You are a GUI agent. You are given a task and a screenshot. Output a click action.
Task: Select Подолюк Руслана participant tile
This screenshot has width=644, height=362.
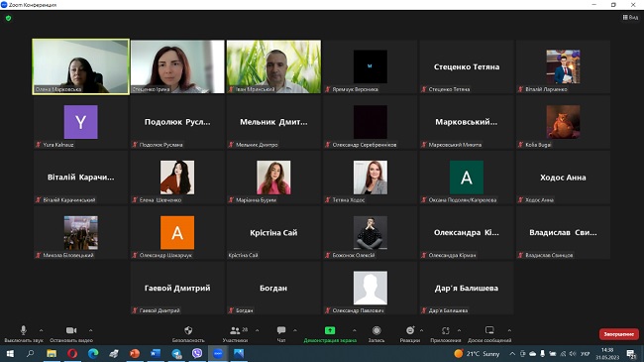point(177,122)
